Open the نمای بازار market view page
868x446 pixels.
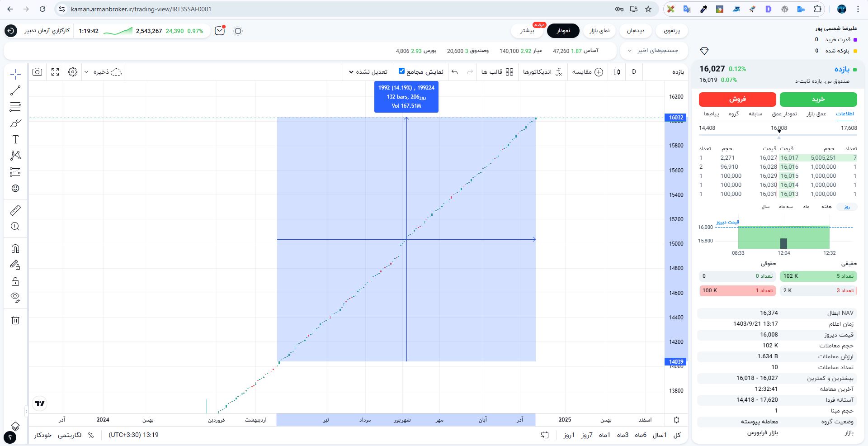pos(599,31)
